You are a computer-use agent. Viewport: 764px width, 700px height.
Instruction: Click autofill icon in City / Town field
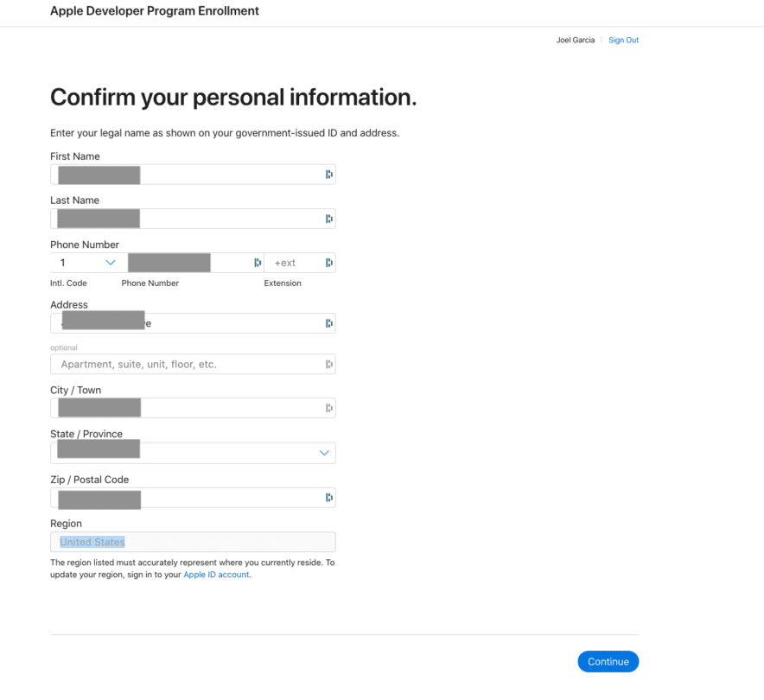[329, 408]
